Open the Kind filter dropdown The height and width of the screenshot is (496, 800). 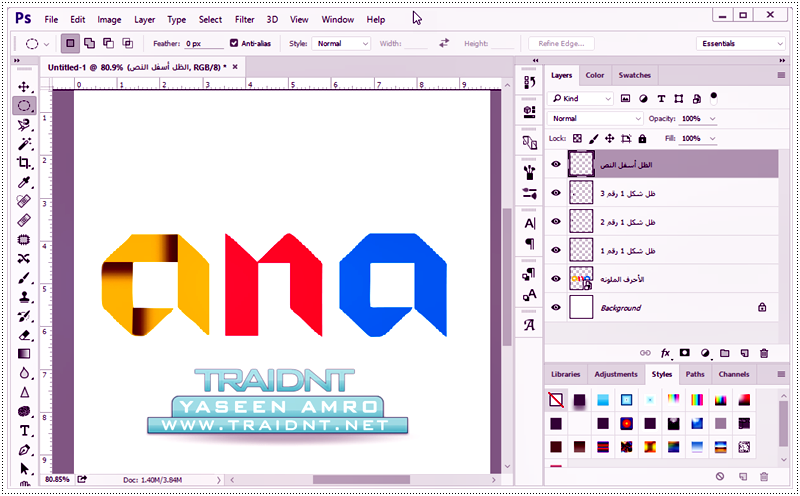click(x=580, y=98)
